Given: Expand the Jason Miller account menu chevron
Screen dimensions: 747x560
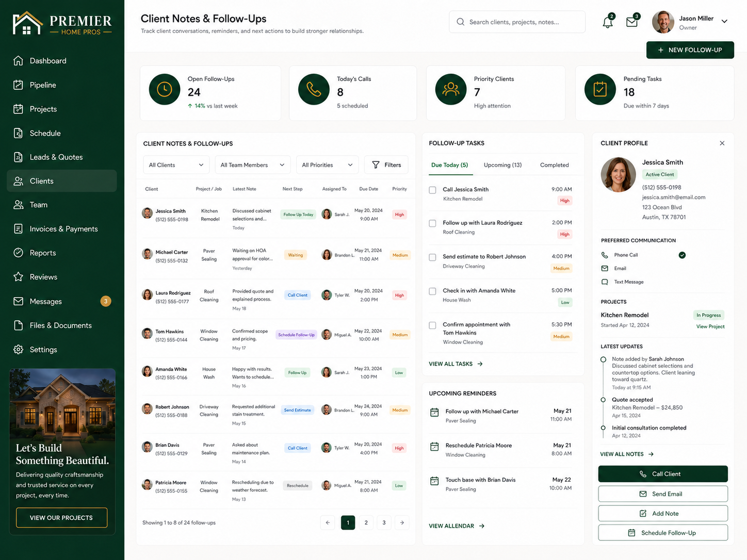Looking at the screenshot, I should (724, 22).
